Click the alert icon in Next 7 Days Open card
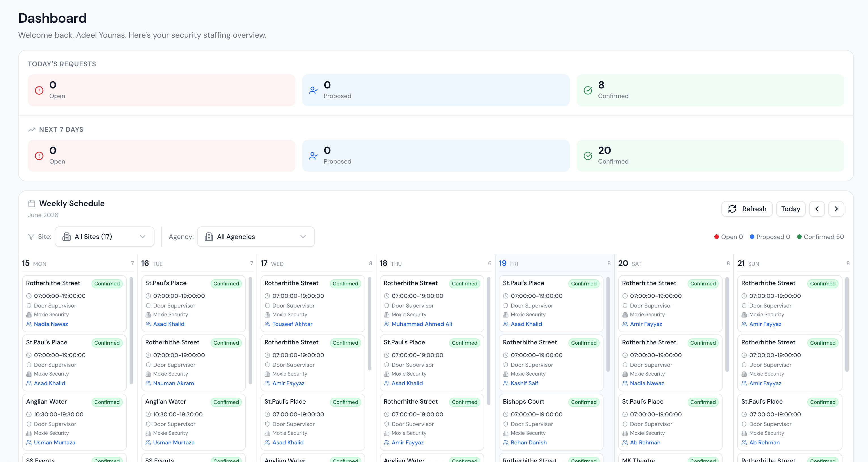The width and height of the screenshot is (868, 462). [x=39, y=156]
